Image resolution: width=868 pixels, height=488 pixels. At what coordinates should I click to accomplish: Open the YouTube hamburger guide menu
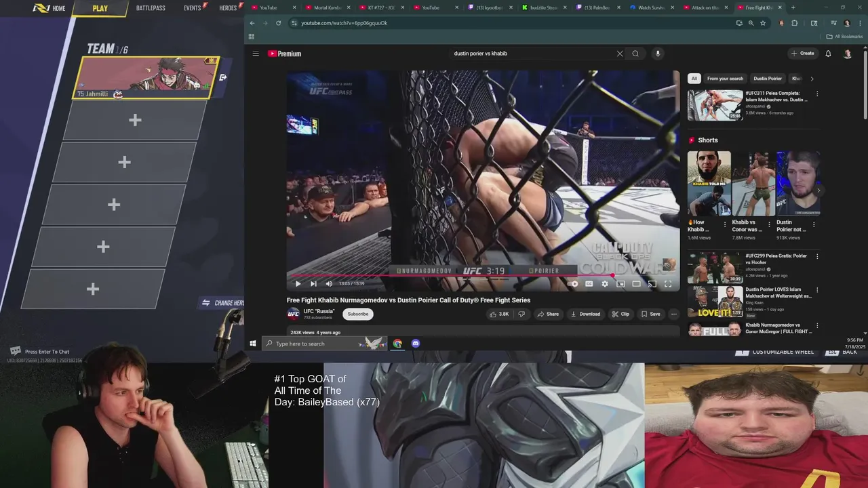(x=256, y=54)
